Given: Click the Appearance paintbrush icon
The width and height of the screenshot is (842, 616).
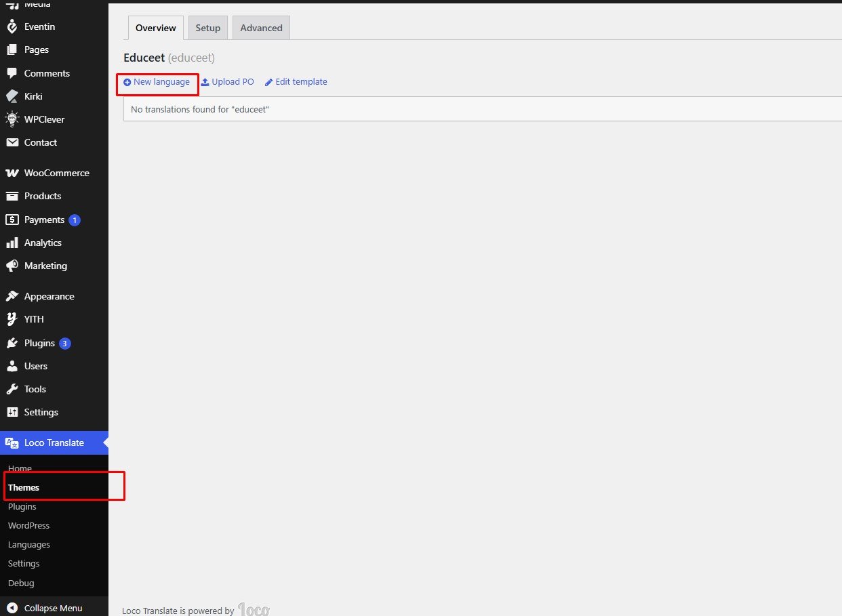Looking at the screenshot, I should tap(12, 296).
